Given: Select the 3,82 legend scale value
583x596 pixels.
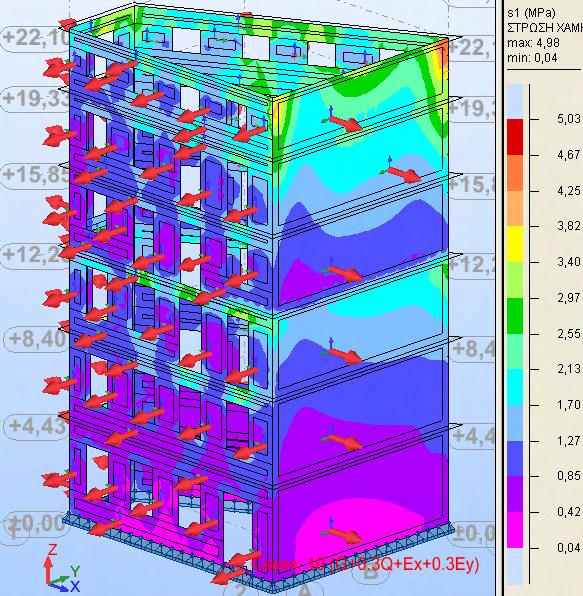Looking at the screenshot, I should coord(568,226).
